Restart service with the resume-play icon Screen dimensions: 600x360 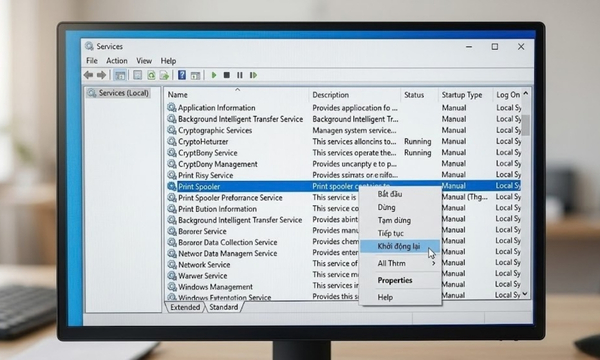pos(253,75)
